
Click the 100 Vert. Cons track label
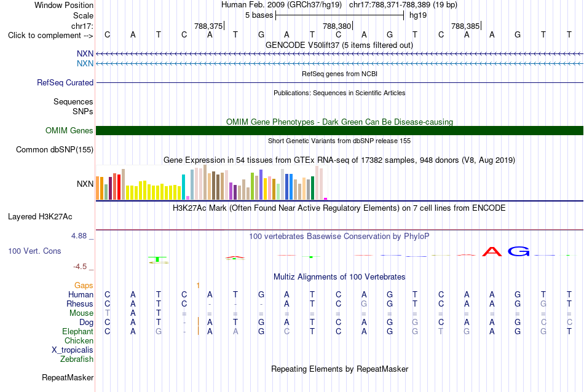[x=34, y=251]
